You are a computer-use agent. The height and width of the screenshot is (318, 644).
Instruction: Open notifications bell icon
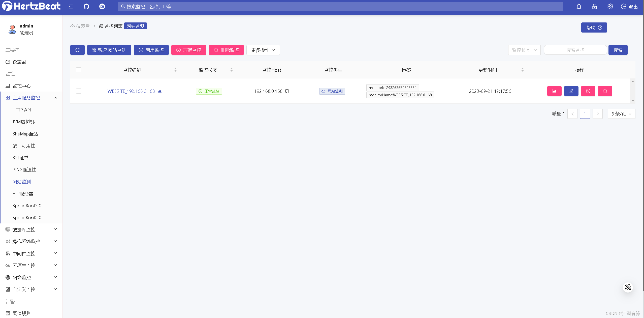tap(579, 7)
